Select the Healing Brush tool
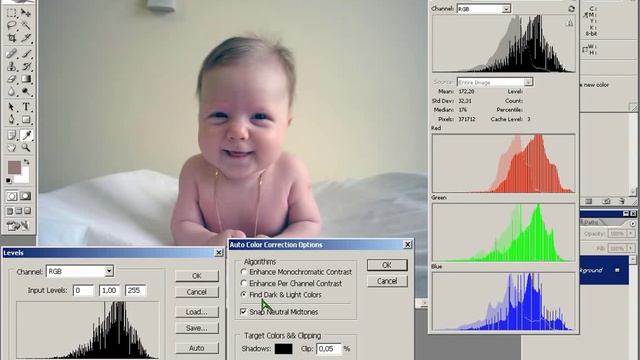Viewport: 640px width, 360px height. point(11,53)
